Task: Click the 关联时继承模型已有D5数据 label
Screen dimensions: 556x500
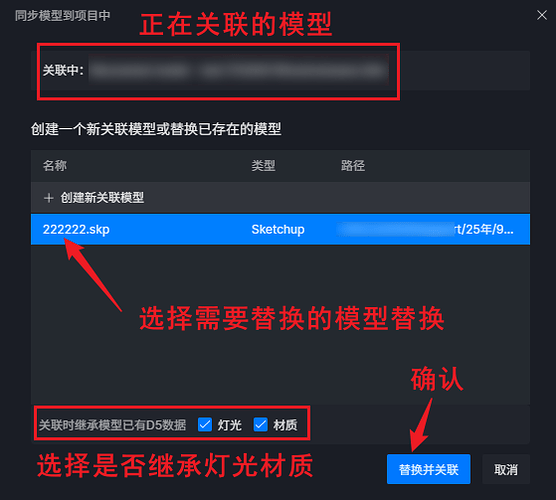Action: (112, 425)
